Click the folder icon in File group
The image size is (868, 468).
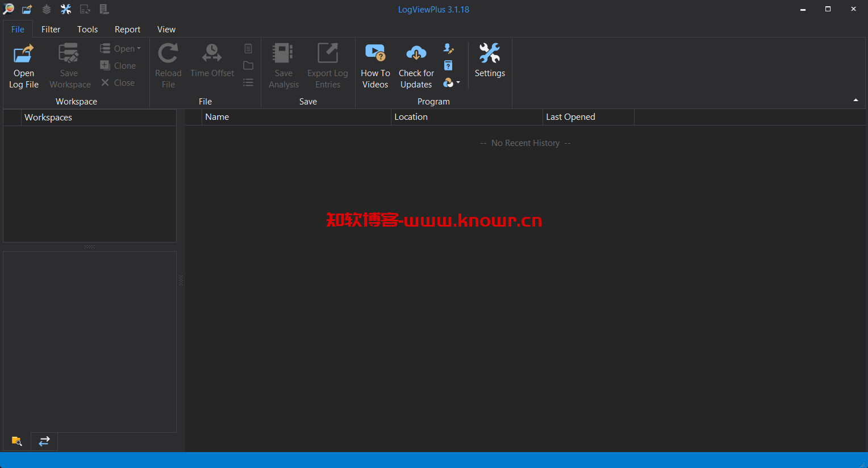pos(248,66)
